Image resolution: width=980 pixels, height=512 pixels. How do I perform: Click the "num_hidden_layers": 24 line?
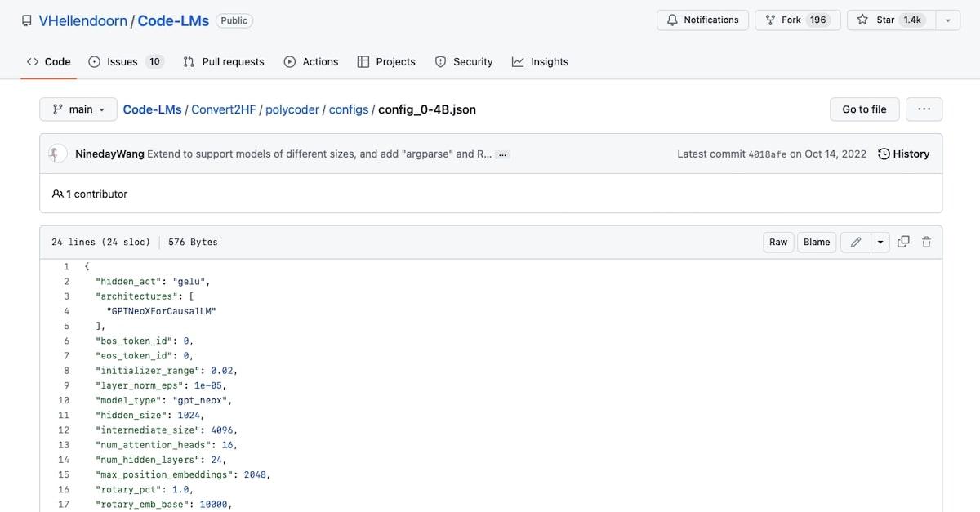161,460
